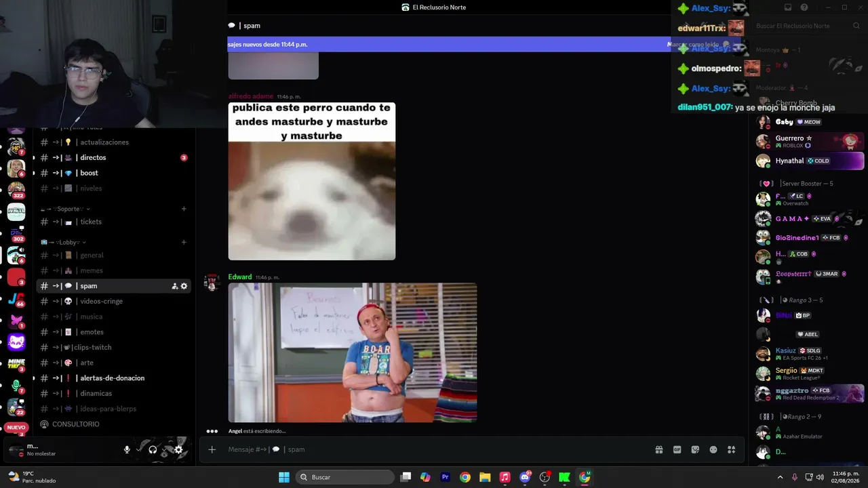868x488 pixels.
Task: Open weather widget showing 19°C
Action: [x=32, y=477]
